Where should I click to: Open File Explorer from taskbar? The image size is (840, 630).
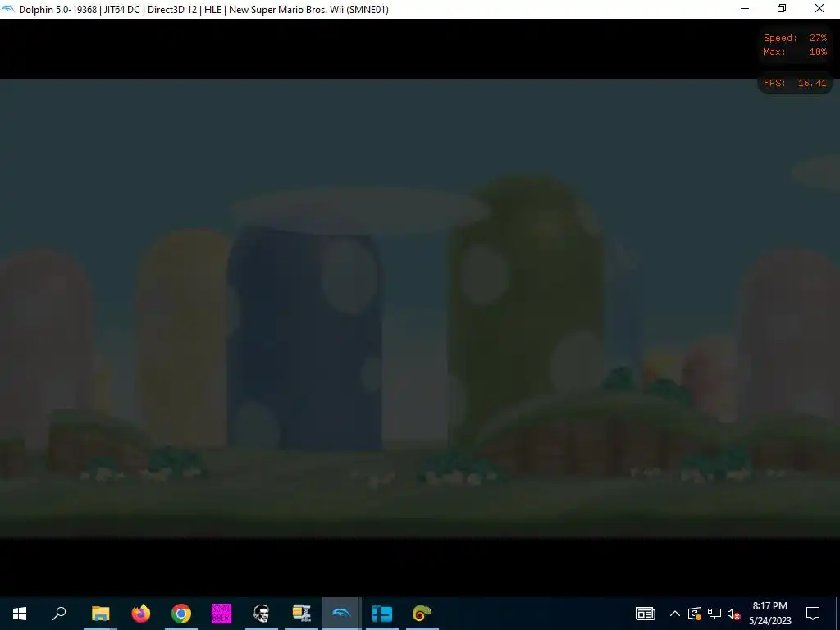pyautogui.click(x=100, y=614)
